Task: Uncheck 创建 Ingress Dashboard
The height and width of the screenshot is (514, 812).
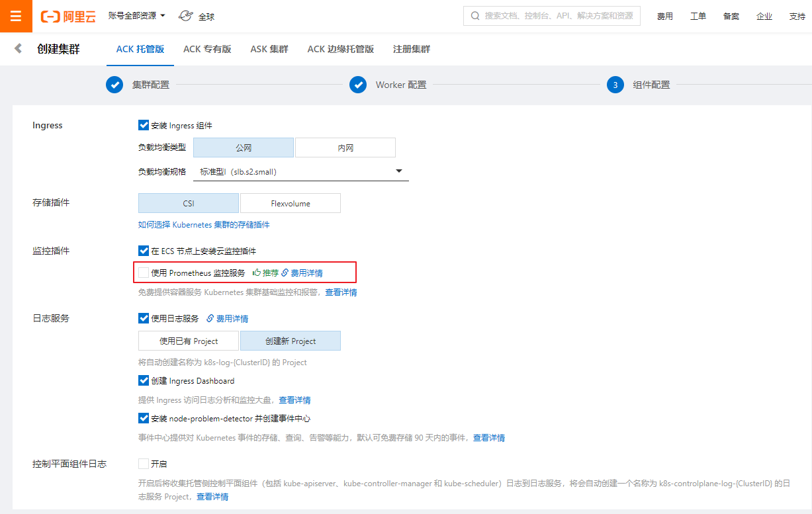Action: 144,380
